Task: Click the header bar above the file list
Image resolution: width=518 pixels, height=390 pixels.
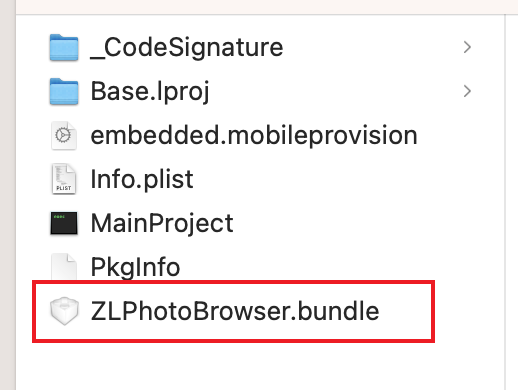Action: point(267,7)
